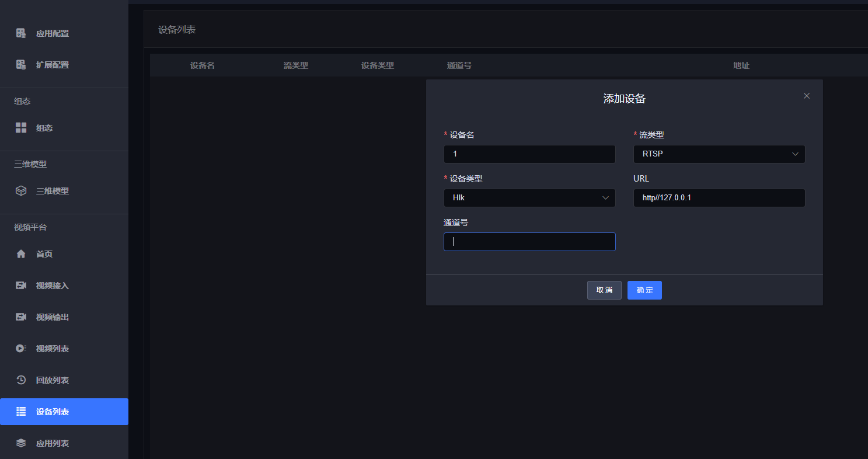
Task: Click the URL field label
Action: point(641,179)
